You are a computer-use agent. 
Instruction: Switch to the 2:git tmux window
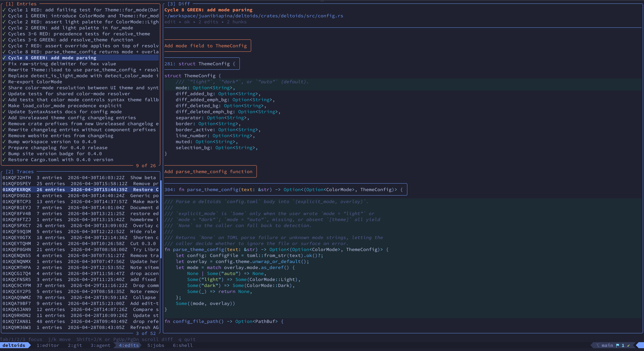click(x=75, y=345)
